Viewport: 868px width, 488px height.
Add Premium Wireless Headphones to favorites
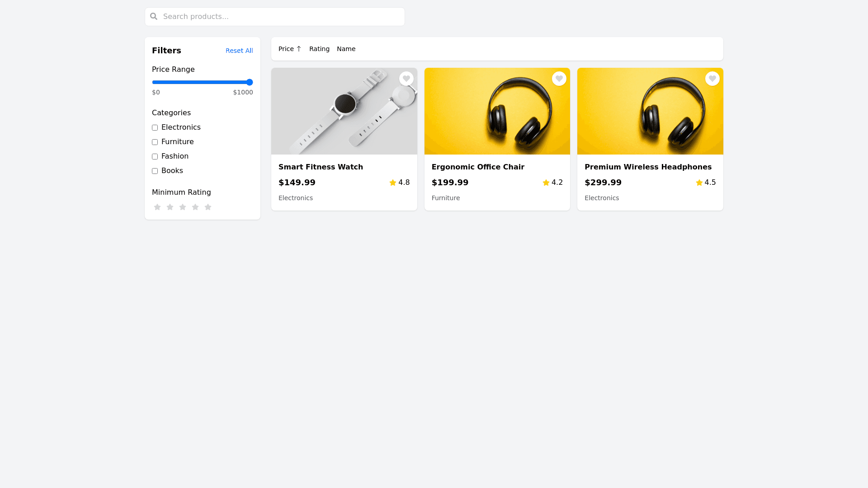point(712,79)
